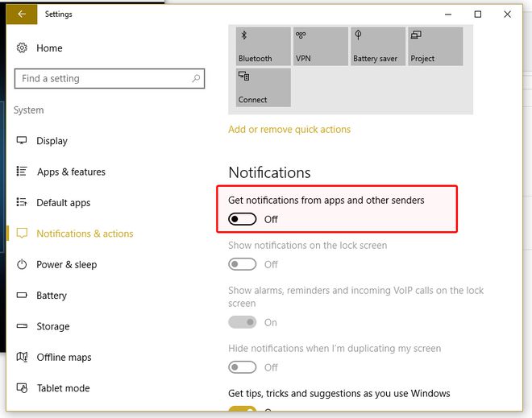Open Default apps settings page
The image size is (532, 418).
(64, 202)
